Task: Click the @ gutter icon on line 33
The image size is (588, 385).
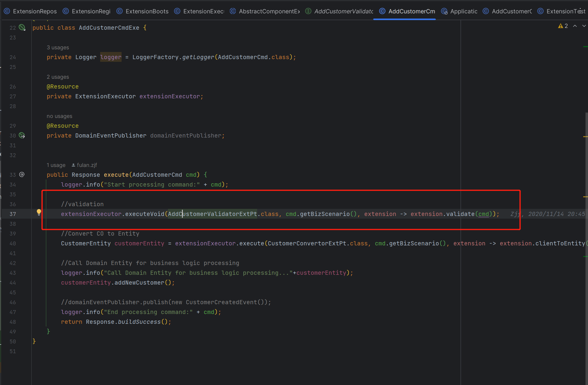Action: click(22, 174)
